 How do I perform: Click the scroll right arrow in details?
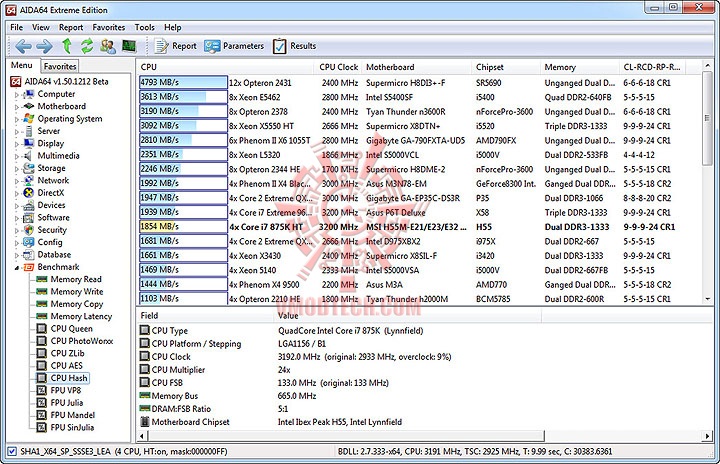(708, 436)
